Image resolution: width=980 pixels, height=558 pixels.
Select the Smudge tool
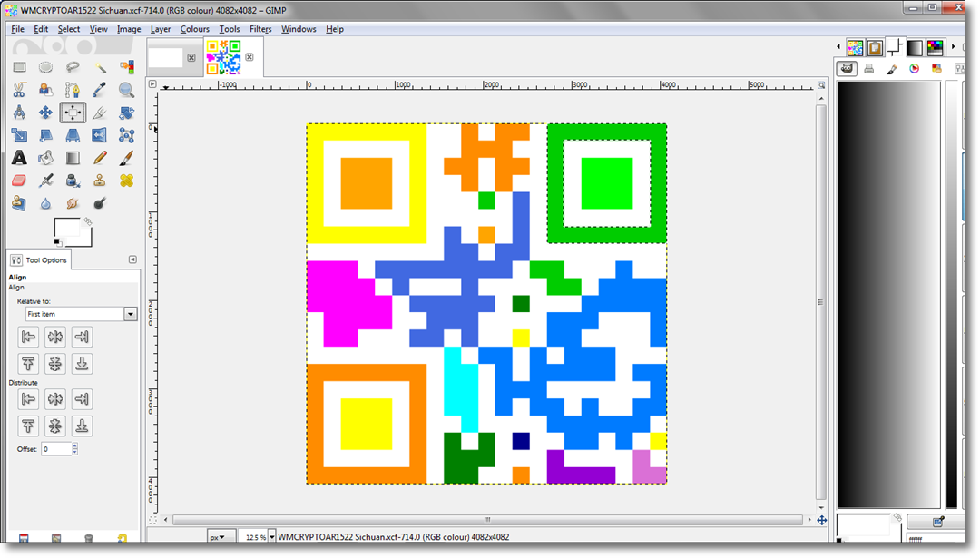click(x=73, y=203)
